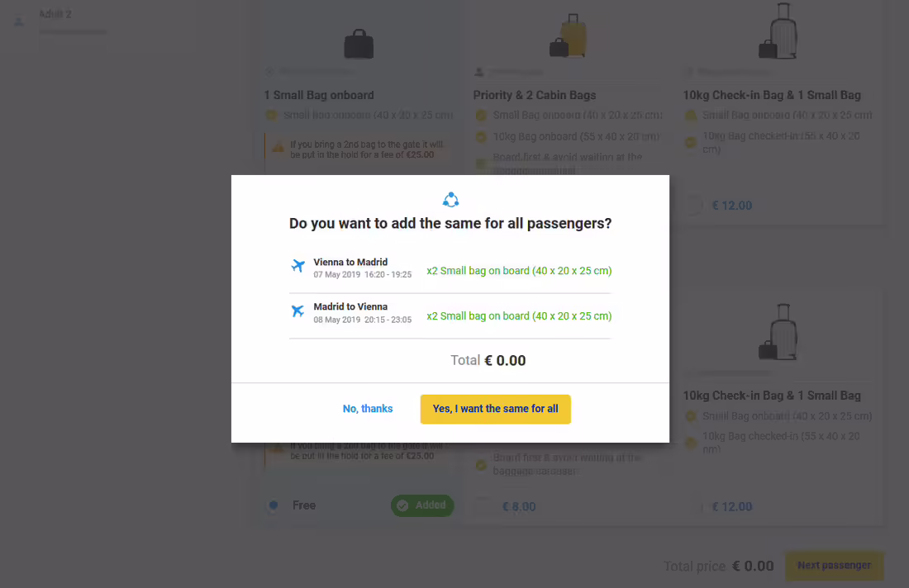Select the lower €12.00 check-in bag radio button

point(693,507)
